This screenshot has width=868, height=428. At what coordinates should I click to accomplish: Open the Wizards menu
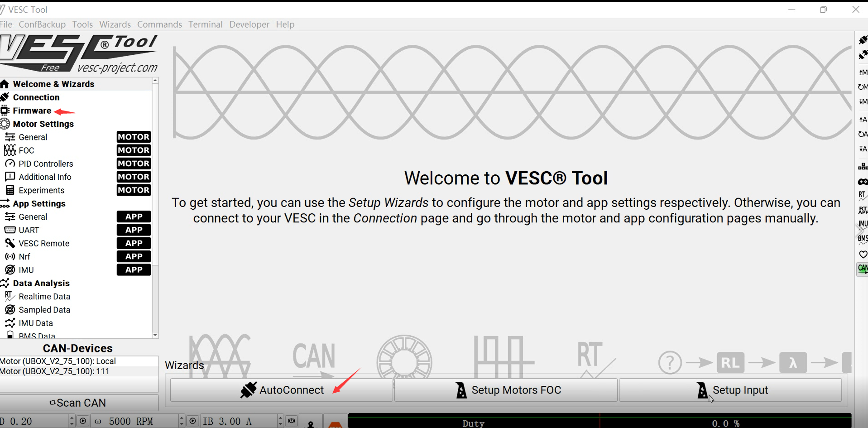point(115,24)
